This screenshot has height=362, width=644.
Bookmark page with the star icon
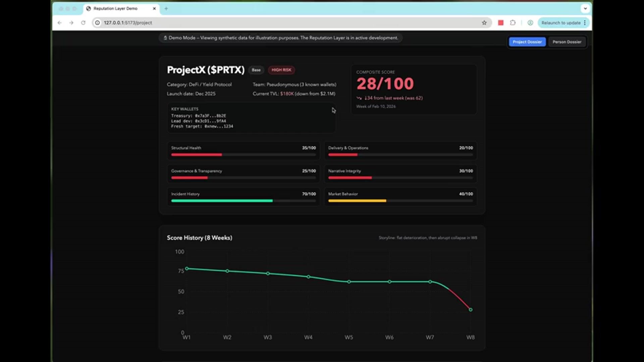click(x=484, y=23)
